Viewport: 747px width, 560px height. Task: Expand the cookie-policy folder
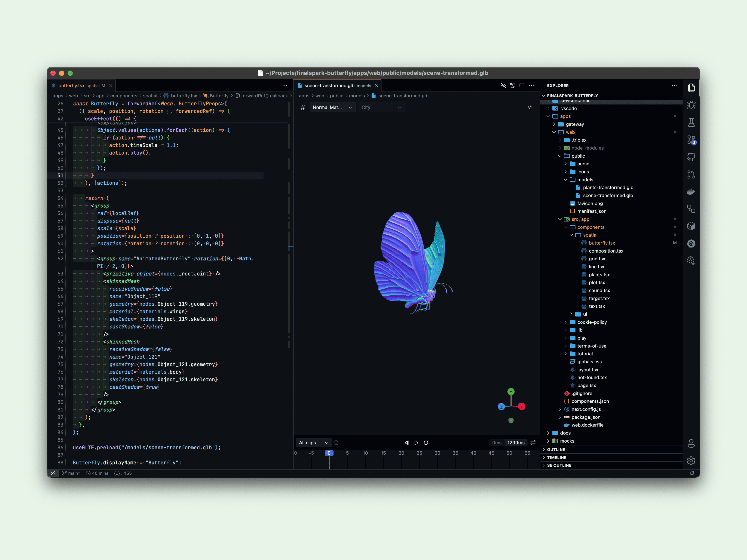[x=592, y=322]
